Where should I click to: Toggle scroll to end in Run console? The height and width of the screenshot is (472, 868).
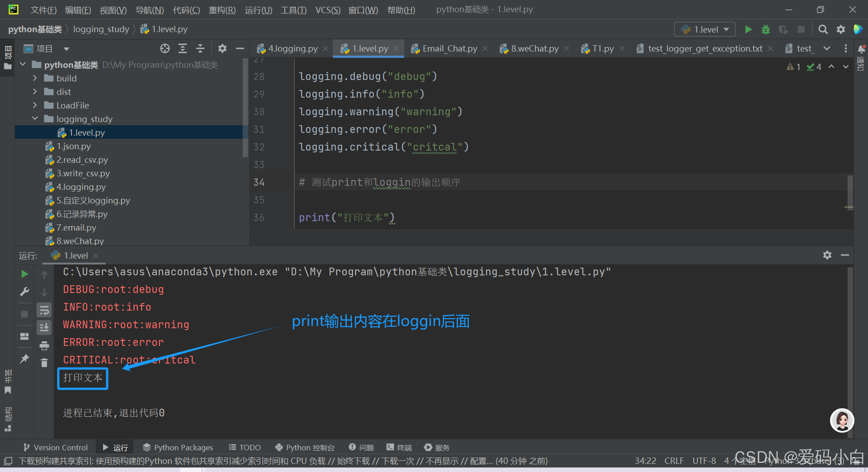pyautogui.click(x=44, y=327)
